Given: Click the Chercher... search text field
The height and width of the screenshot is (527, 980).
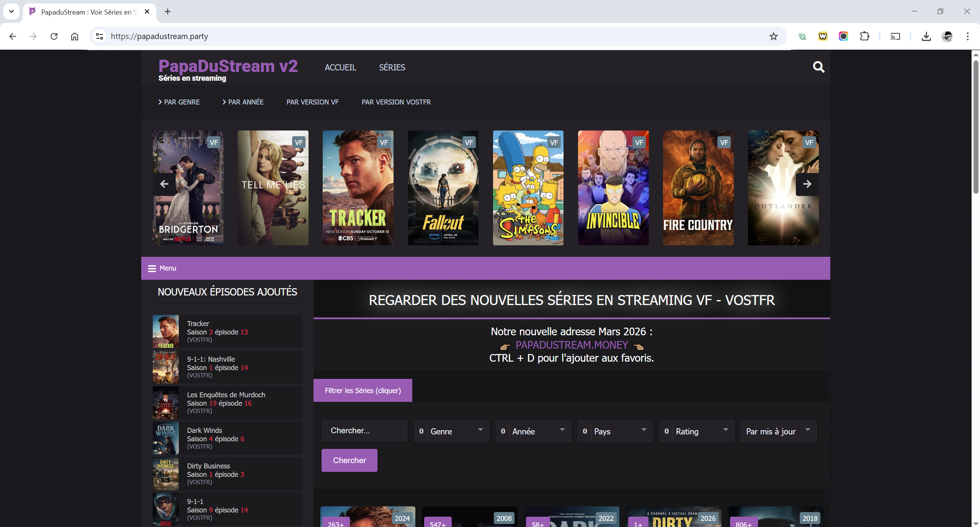Looking at the screenshot, I should coord(364,431).
